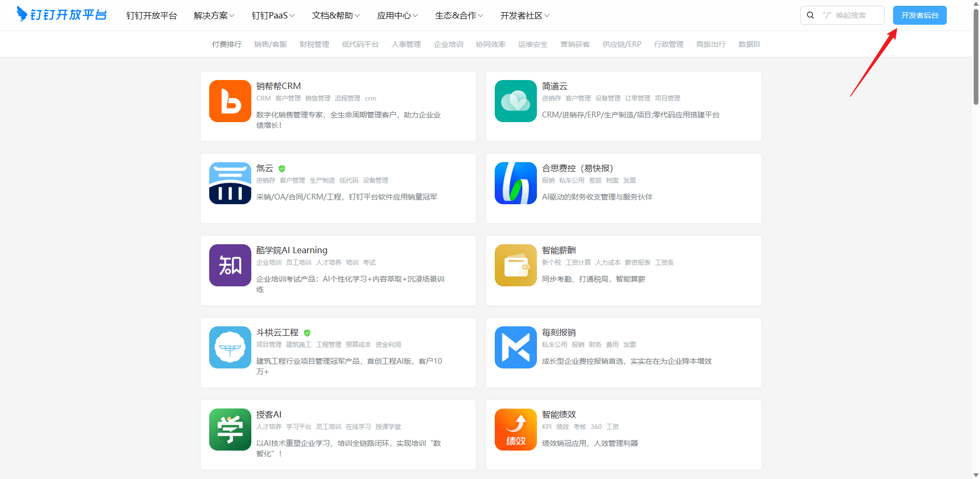
Task: Open the 智能绩效 orange icon
Action: [516, 430]
